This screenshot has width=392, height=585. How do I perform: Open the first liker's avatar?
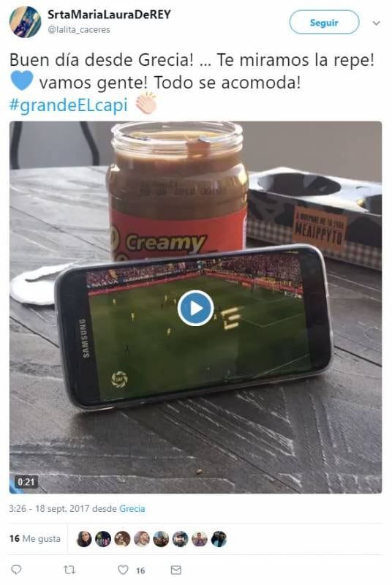coord(84,539)
